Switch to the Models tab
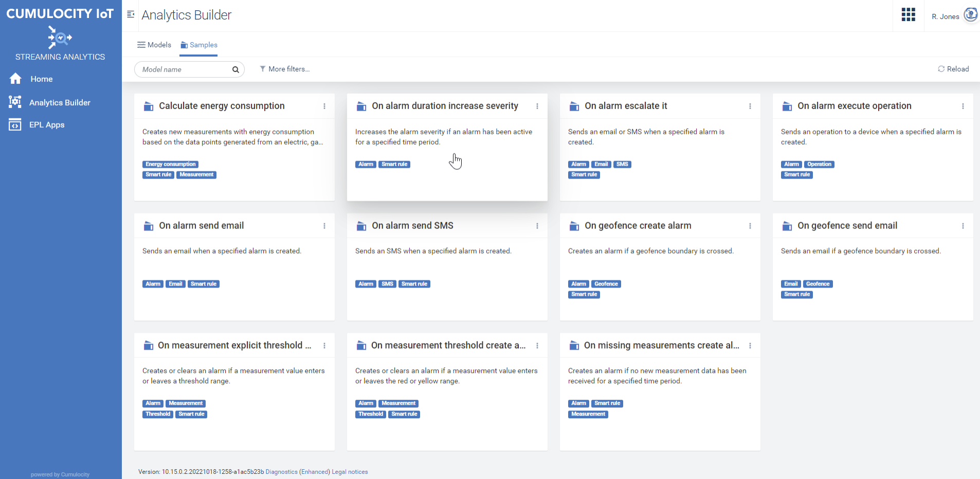This screenshot has width=980, height=479. click(x=154, y=45)
